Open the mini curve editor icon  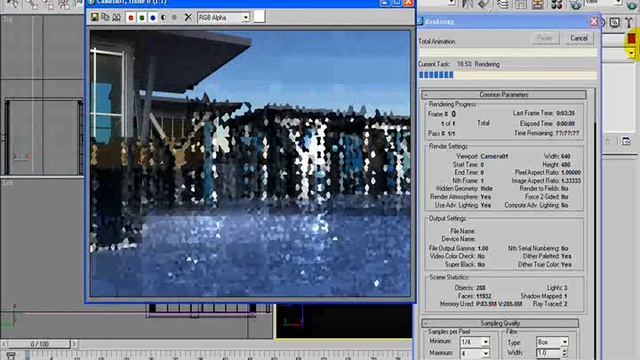point(11,356)
